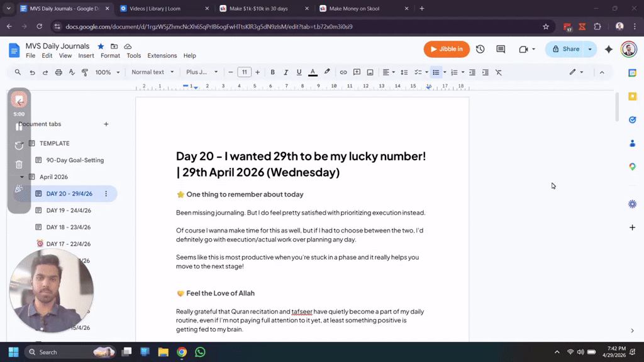Increase the indent
The height and width of the screenshot is (362, 644).
(486, 72)
